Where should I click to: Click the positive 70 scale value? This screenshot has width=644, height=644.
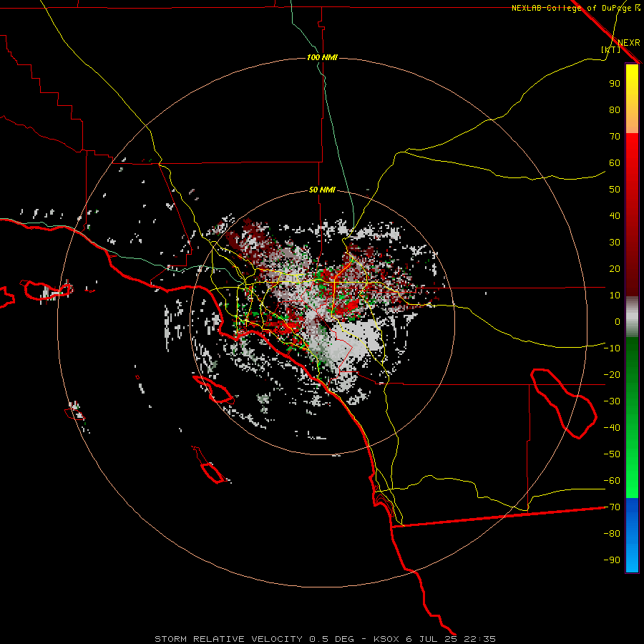(615, 137)
